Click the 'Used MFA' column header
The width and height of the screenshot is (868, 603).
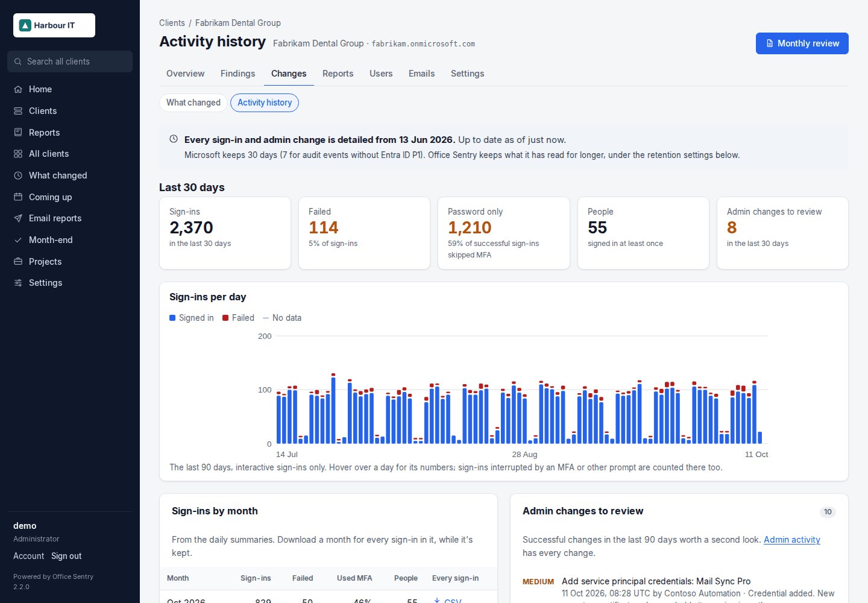[x=354, y=578]
